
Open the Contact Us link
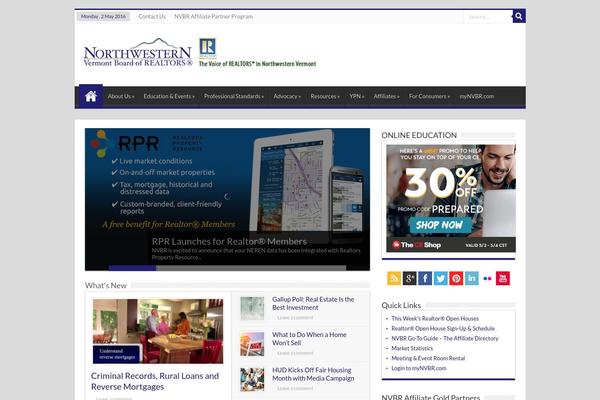152,16
